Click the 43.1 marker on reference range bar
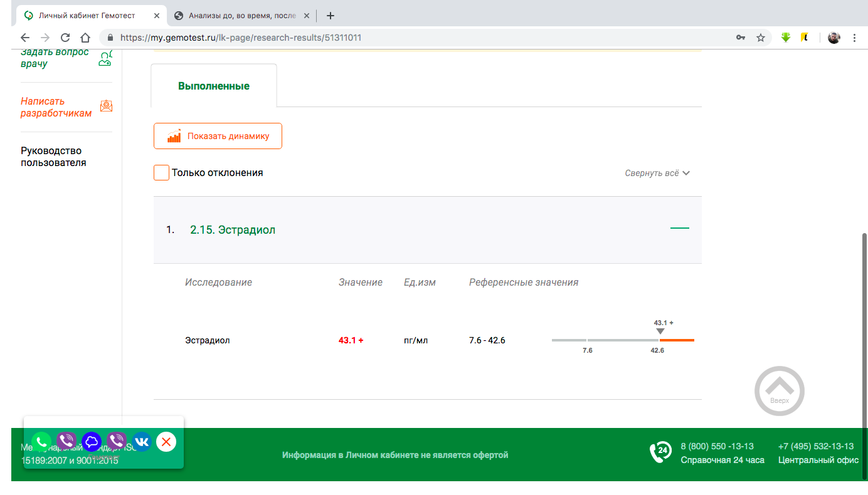The width and height of the screenshot is (868, 495). [x=660, y=331]
